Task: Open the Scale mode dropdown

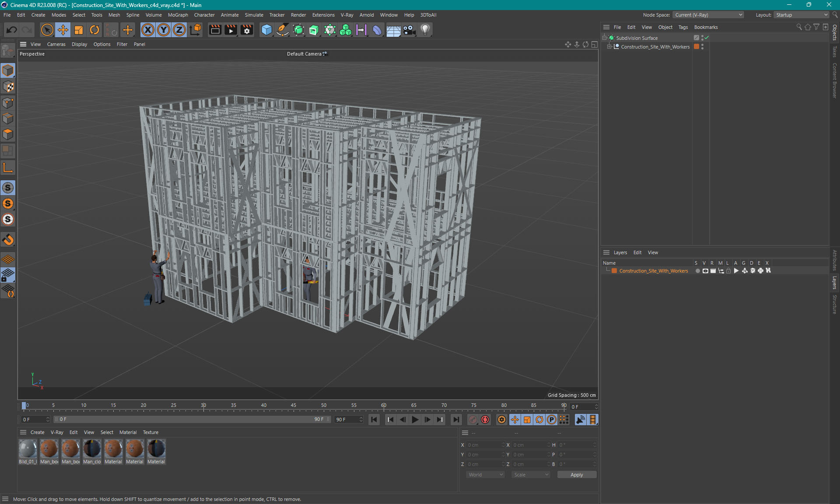Action: (x=531, y=475)
